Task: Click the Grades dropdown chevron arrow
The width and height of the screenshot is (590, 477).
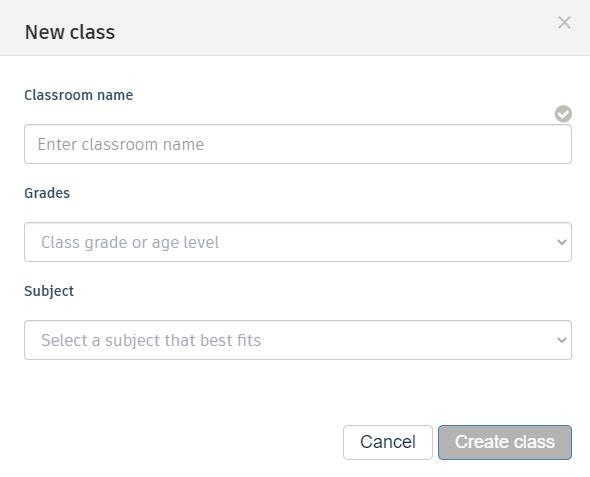Action: [x=561, y=242]
